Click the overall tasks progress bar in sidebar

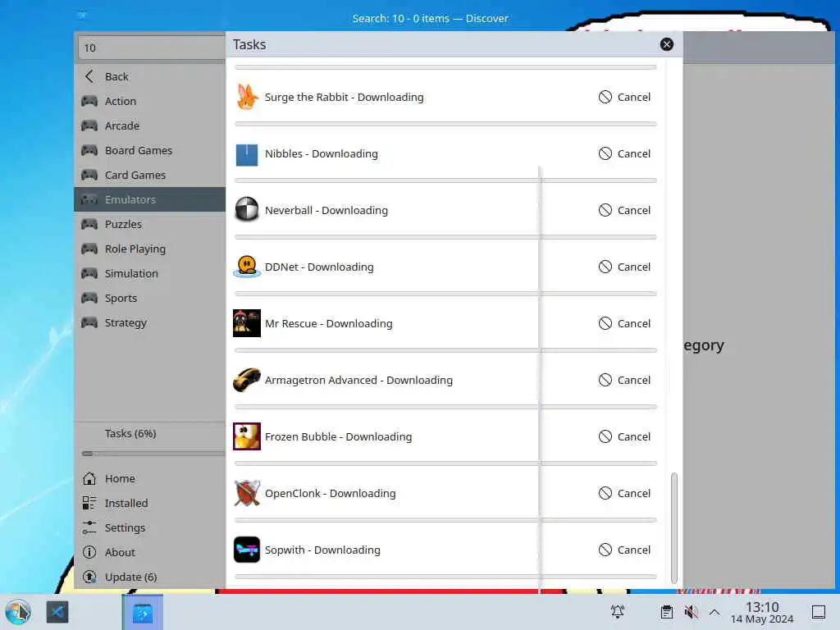153,454
